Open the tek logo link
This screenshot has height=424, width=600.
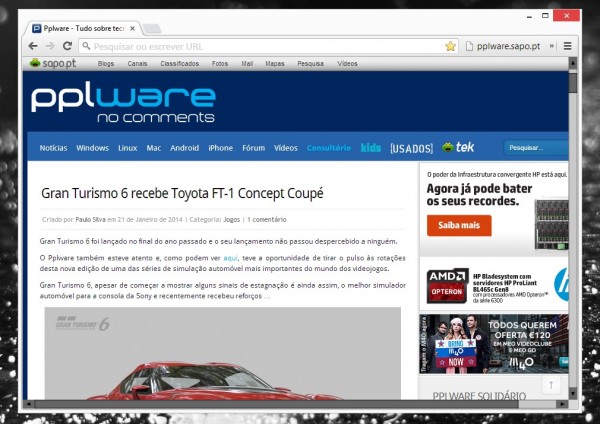point(458,147)
